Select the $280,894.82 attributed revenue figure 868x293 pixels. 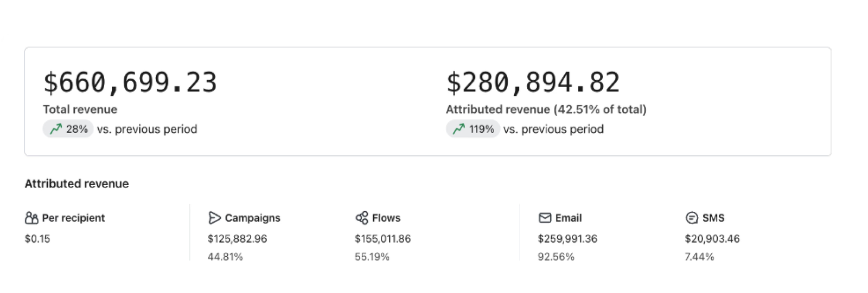(x=533, y=82)
